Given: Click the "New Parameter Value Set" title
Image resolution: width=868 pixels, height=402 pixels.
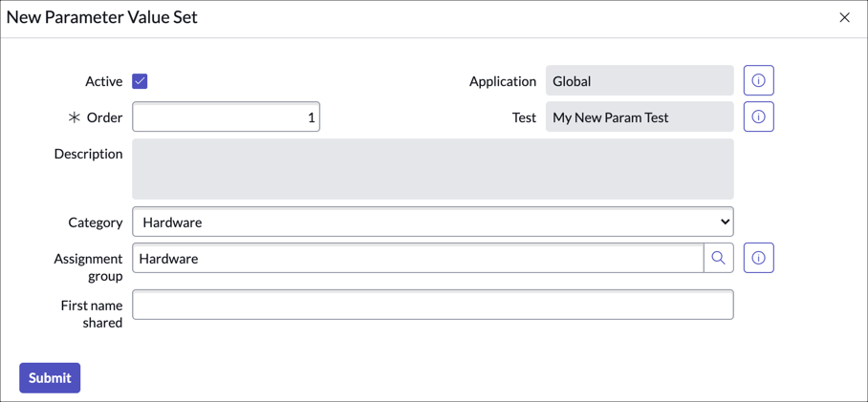Looking at the screenshot, I should pos(102,17).
